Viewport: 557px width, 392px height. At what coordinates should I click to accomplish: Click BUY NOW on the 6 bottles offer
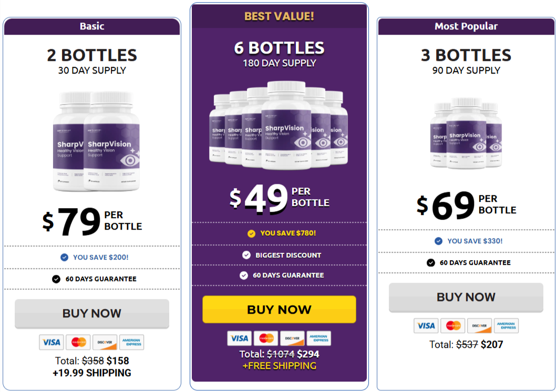pos(278,309)
